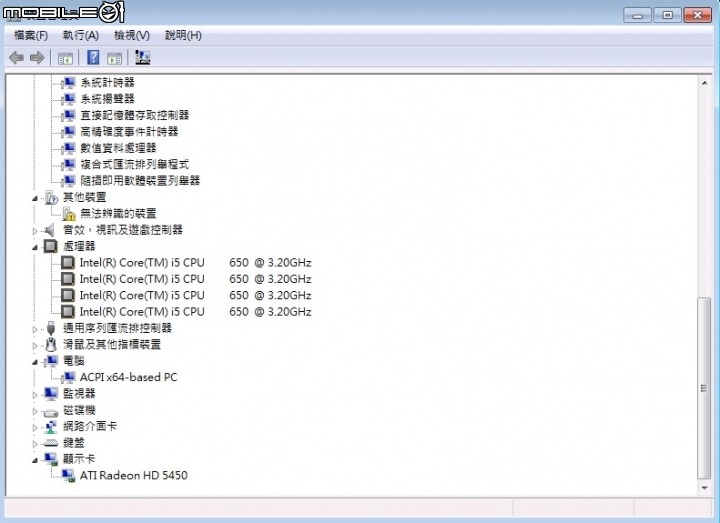Click the Back arrow toolbar button
Viewport: 720px width, 523px height.
point(17,58)
